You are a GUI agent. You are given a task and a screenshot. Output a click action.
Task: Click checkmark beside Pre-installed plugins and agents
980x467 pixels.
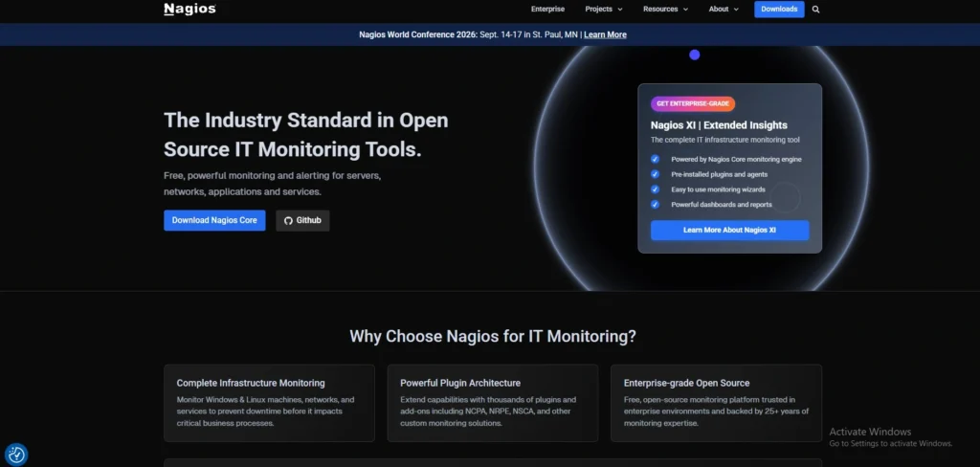[x=655, y=174]
